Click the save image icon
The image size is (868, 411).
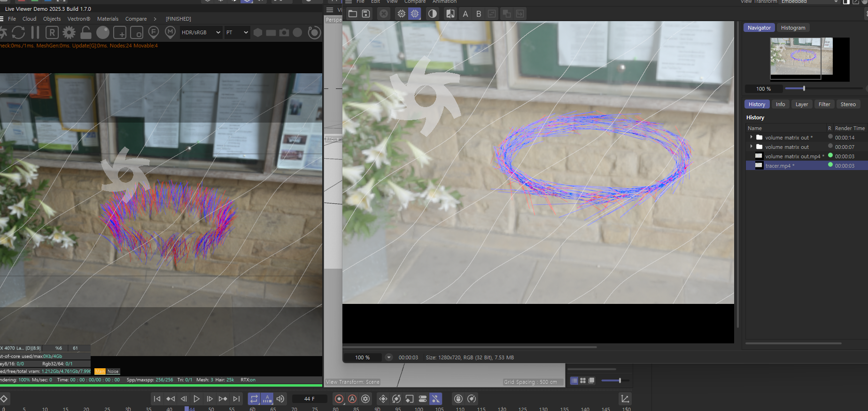[366, 14]
